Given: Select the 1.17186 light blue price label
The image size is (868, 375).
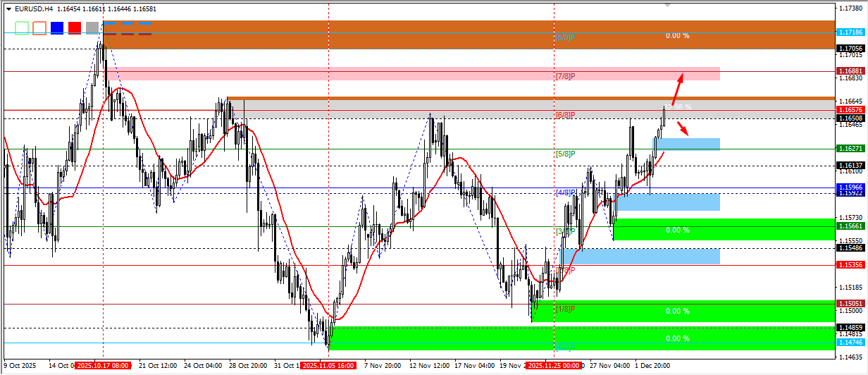Looking at the screenshot, I should click(850, 32).
